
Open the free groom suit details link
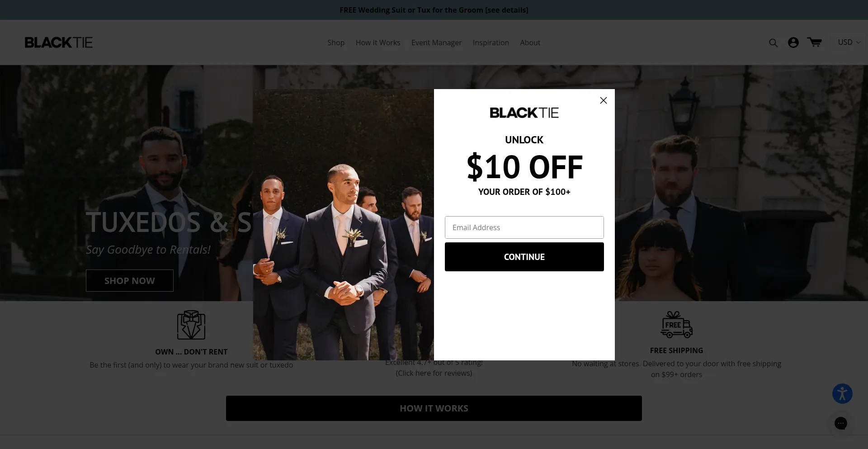434,10
